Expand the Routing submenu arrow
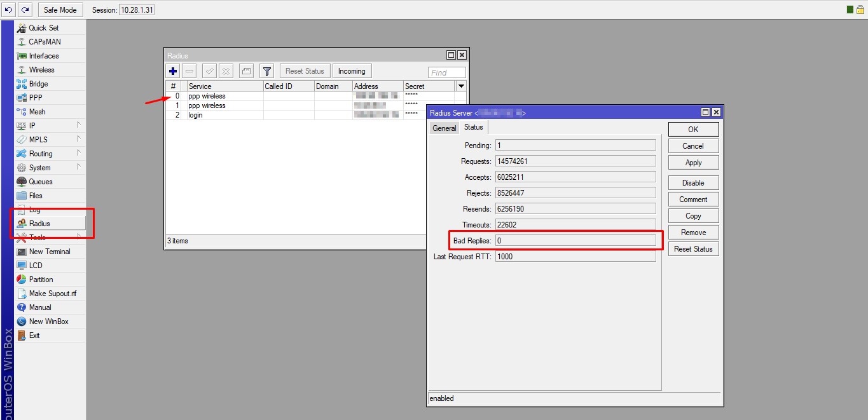This screenshot has height=420, width=868. coord(79,153)
